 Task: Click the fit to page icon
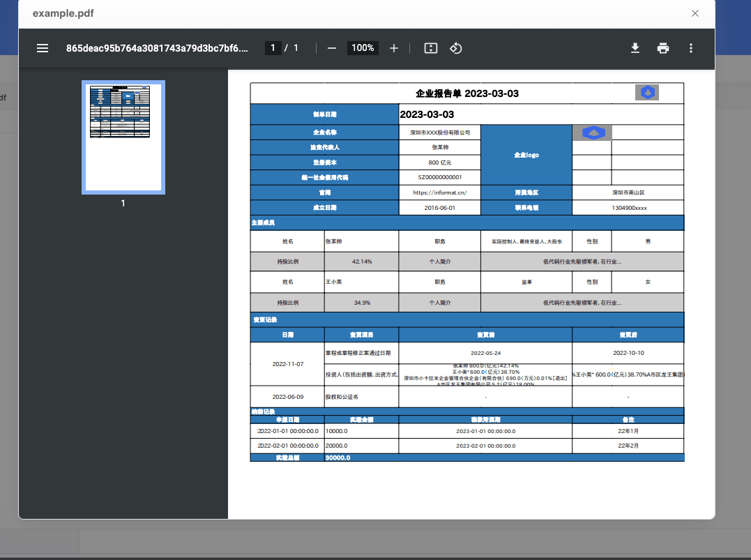point(431,48)
